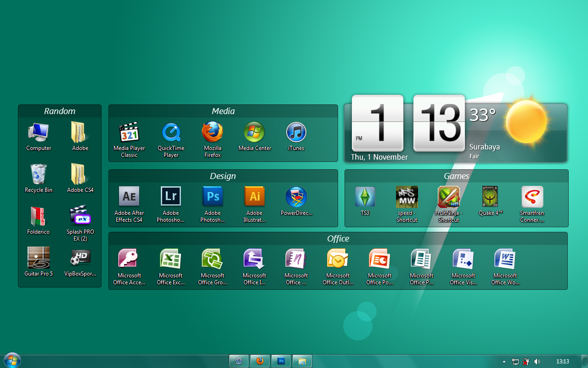Screen dimensions: 588x368
Task: Switch to Firefox on the taskbar
Action: click(260, 361)
